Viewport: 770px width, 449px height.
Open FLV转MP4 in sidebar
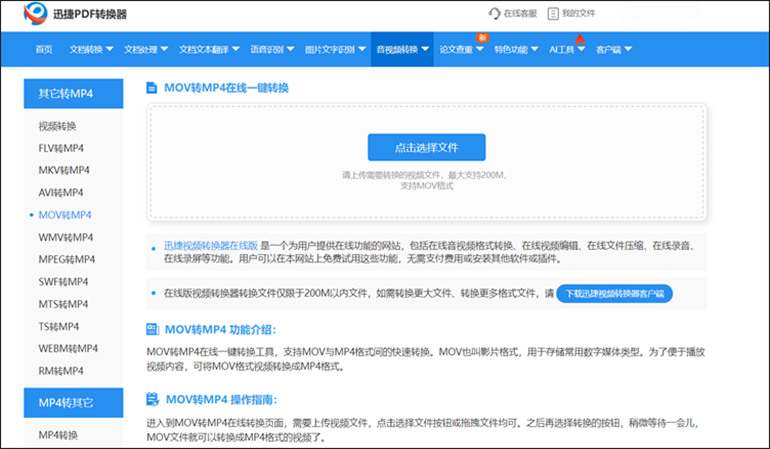pyautogui.click(x=61, y=148)
